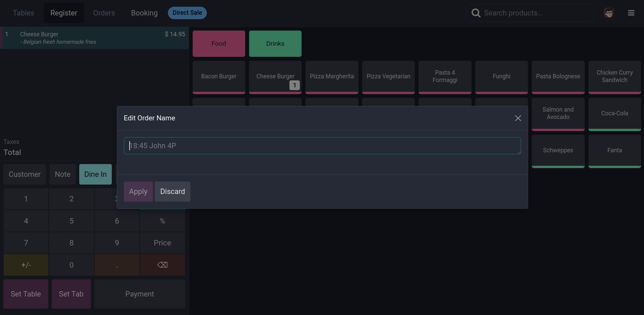Toggle the Dine In order mode
The height and width of the screenshot is (315, 644).
tap(95, 174)
